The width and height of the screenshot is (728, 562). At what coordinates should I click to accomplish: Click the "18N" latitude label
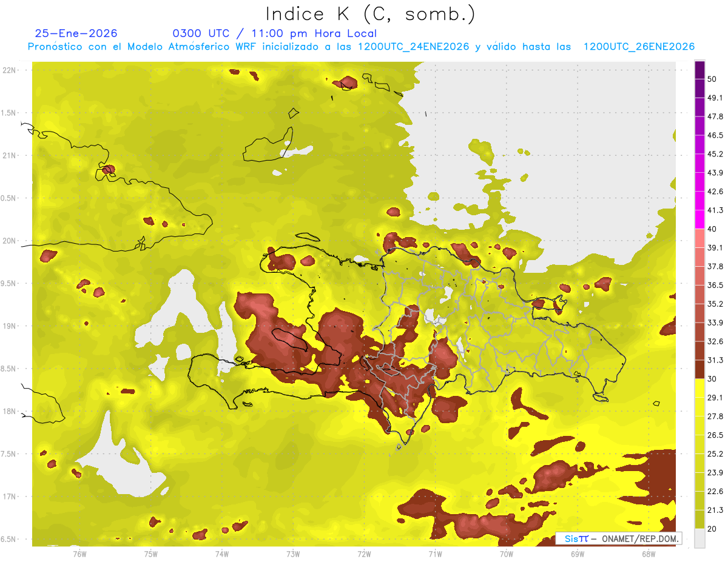pos(10,412)
